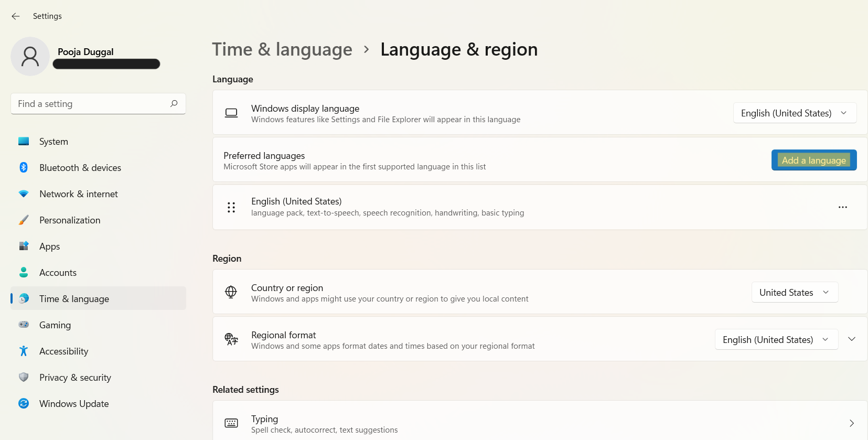Open the Country or region dropdown
Screen dimensions: 868x440
coord(794,293)
